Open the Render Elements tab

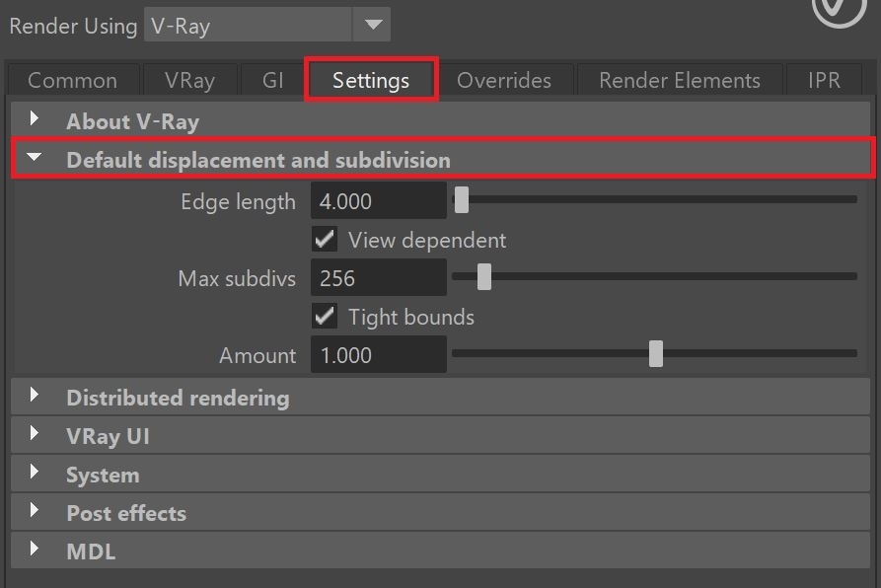click(x=680, y=80)
